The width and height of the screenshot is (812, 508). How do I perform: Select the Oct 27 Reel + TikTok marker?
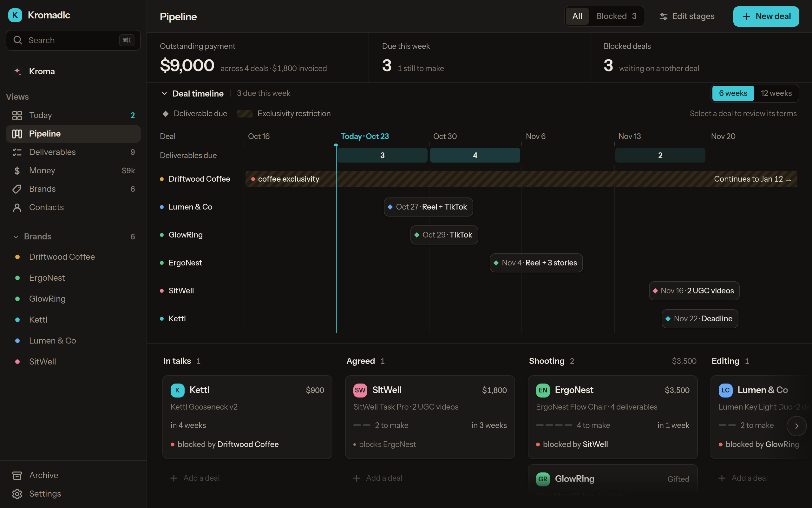[x=429, y=207]
